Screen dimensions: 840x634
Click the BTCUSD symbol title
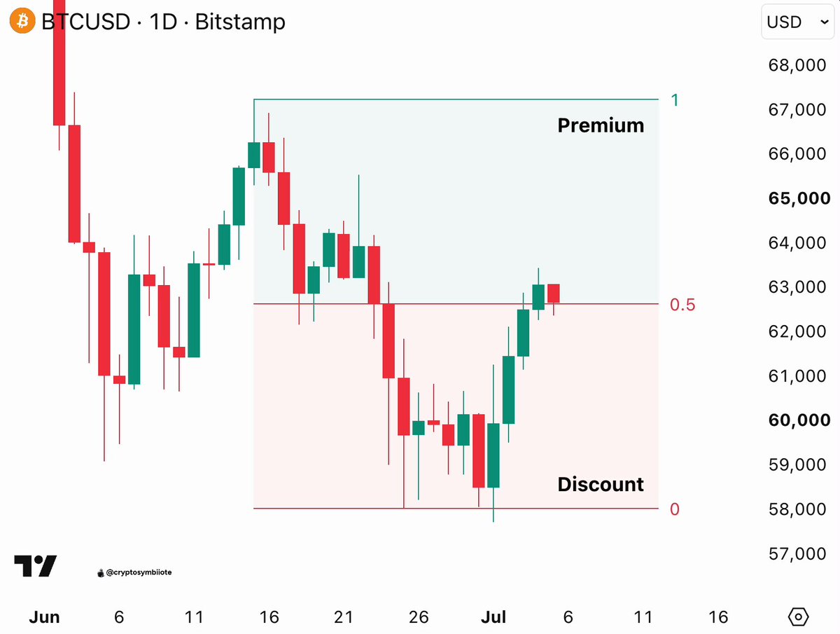point(85,22)
